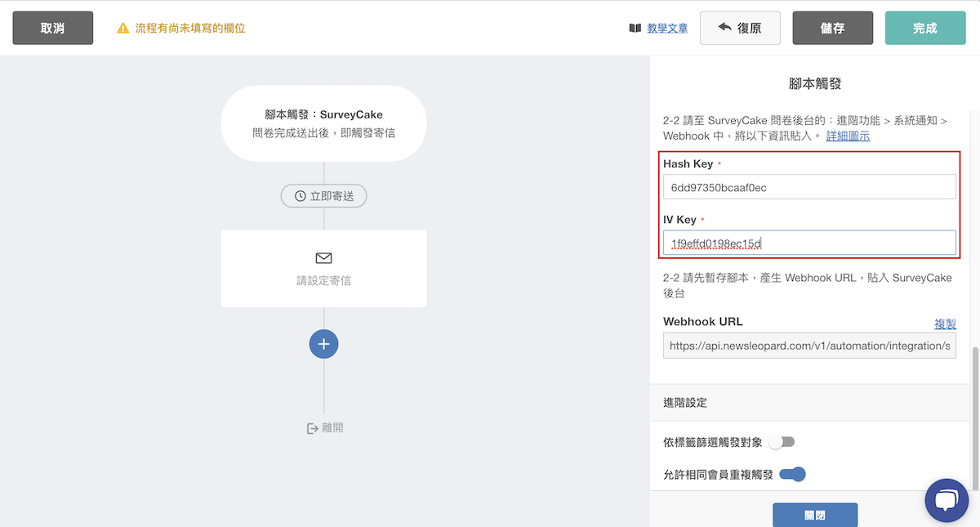Select the 請設定寄信 email node
The image size is (980, 527).
click(x=323, y=269)
